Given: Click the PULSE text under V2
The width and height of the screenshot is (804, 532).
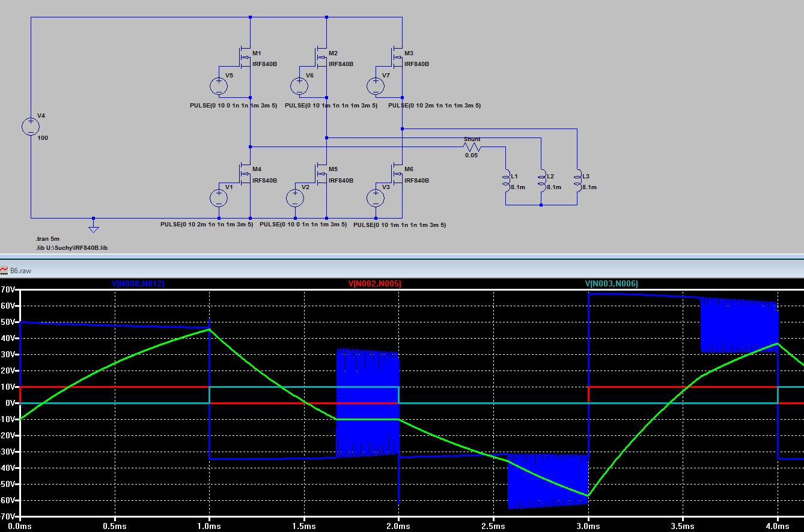Looking at the screenshot, I should [303, 225].
